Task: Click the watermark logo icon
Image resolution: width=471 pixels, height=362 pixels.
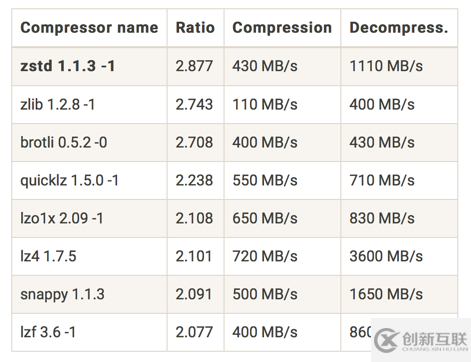Action: [x=386, y=340]
